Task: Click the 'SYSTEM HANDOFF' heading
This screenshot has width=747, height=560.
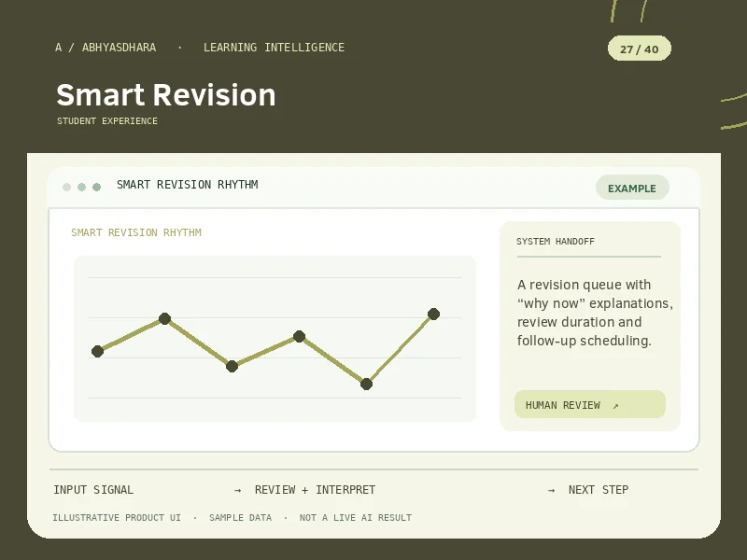Action: (x=556, y=242)
